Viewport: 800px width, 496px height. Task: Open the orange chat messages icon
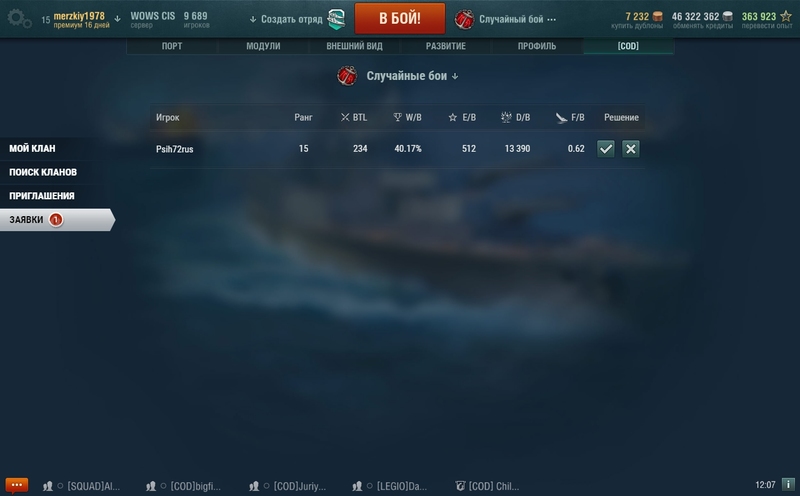point(16,485)
